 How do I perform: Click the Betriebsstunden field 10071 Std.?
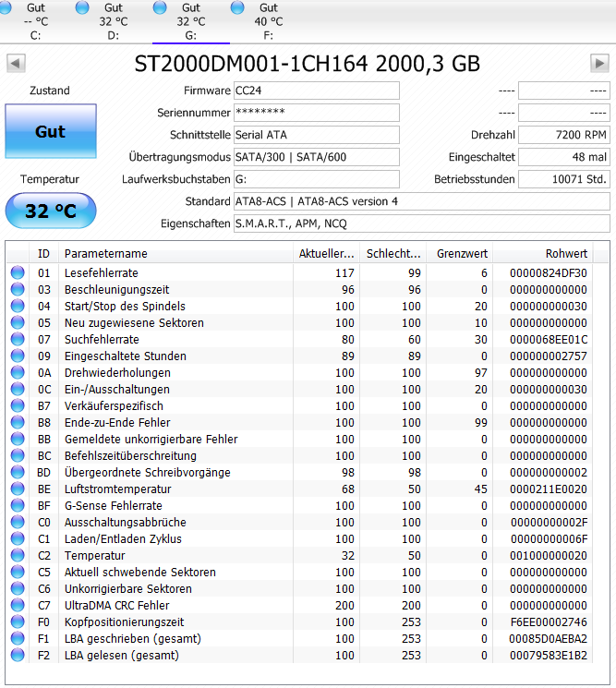pyautogui.click(x=563, y=179)
